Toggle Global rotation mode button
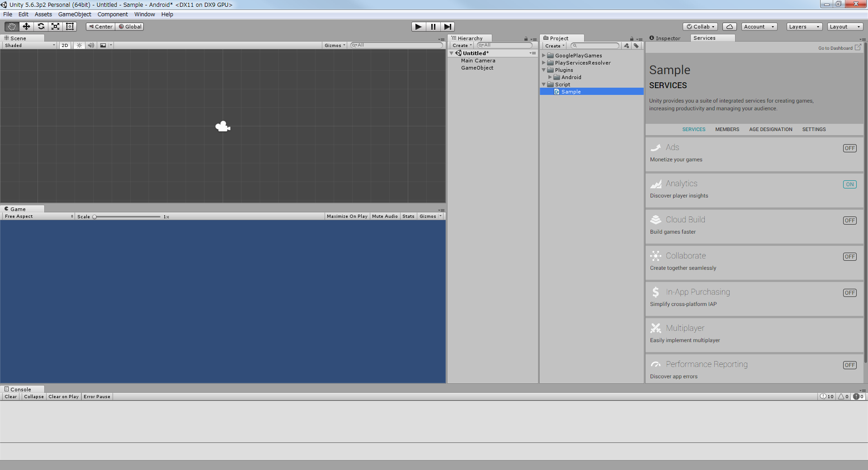The image size is (868, 470). pyautogui.click(x=130, y=27)
